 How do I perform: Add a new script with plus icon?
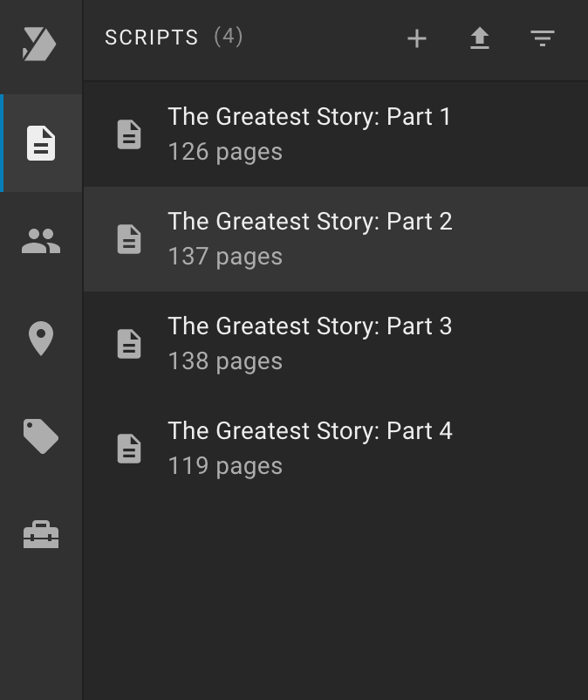[417, 38]
